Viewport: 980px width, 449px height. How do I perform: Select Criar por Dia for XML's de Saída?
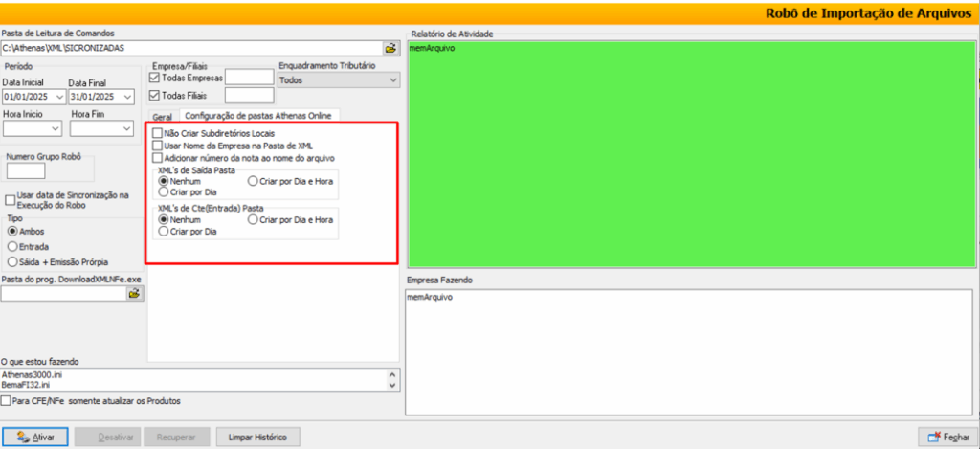165,191
